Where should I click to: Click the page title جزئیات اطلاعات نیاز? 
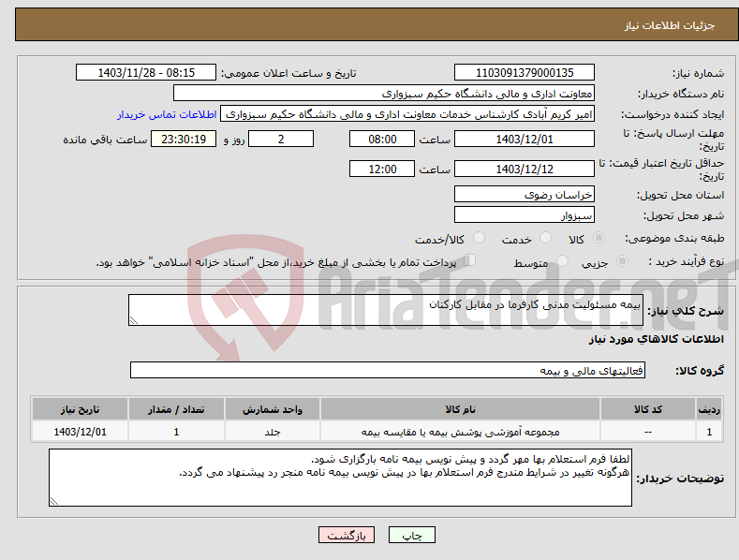coord(670,25)
